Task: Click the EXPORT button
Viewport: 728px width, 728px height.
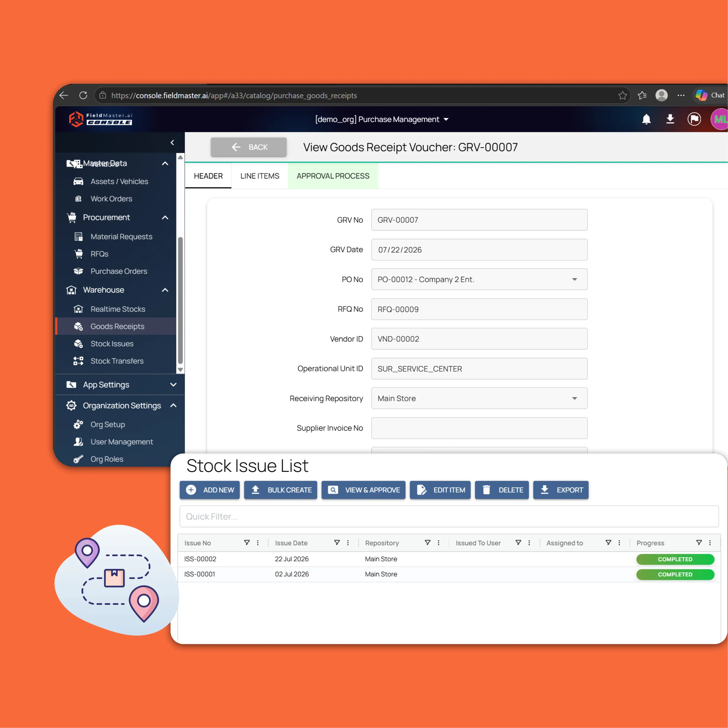Action: pyautogui.click(x=561, y=490)
